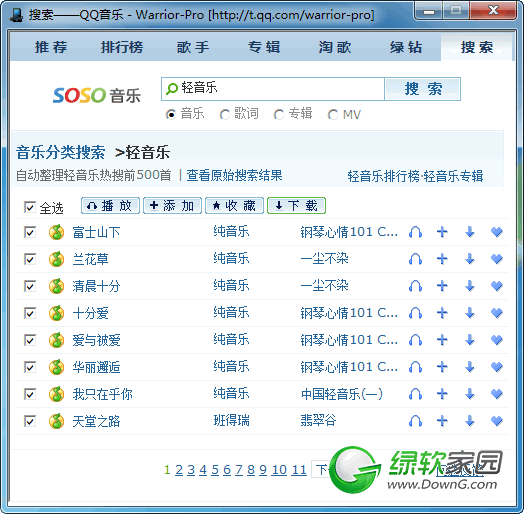Screen dimensions: 524x514
Task: Open the 轻音乐专辑 link
Action: tap(453, 176)
